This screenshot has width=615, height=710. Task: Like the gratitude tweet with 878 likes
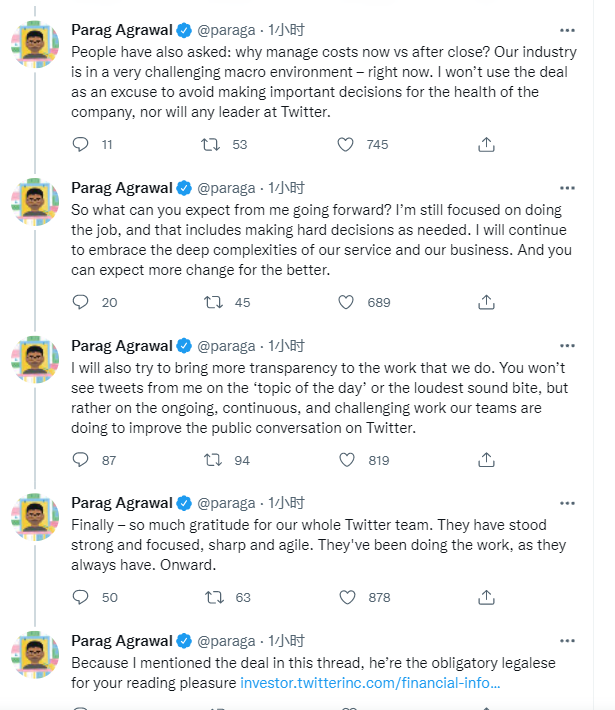(346, 597)
